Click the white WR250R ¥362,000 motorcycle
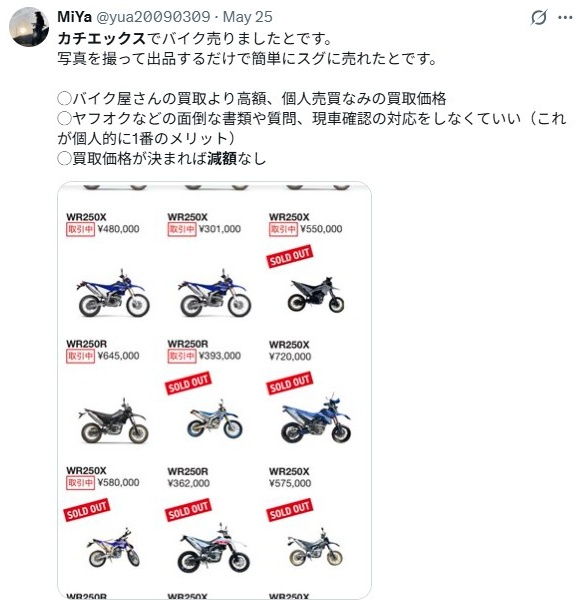 coord(213,548)
